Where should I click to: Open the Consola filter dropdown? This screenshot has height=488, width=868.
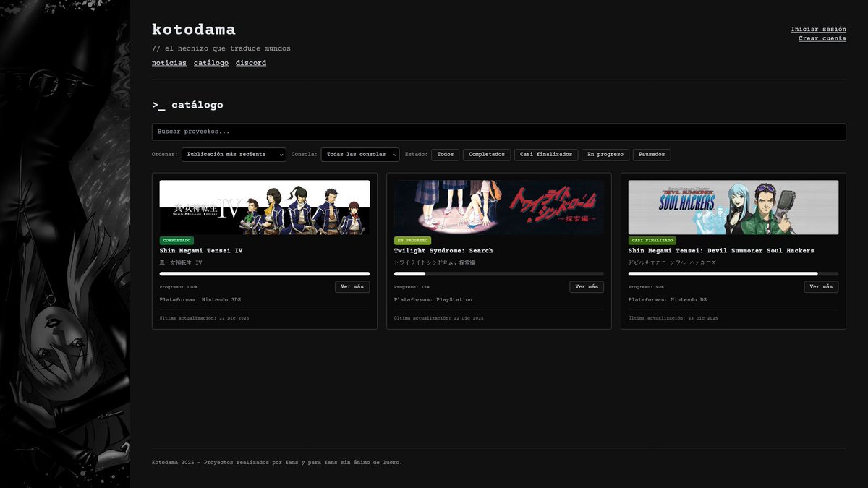click(x=360, y=155)
